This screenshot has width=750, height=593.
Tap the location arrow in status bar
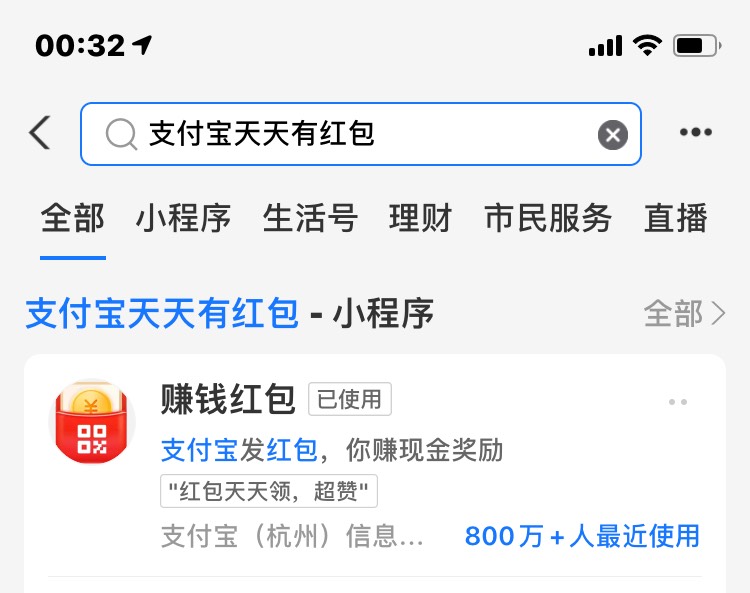(x=143, y=45)
